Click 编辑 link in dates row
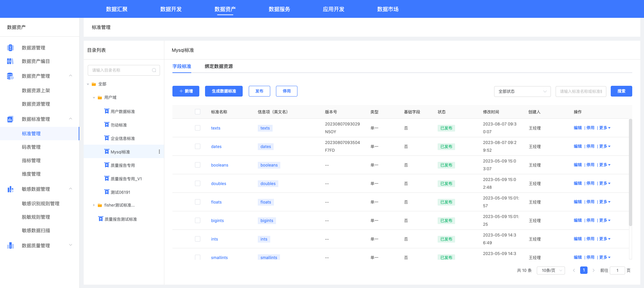 tap(578, 146)
